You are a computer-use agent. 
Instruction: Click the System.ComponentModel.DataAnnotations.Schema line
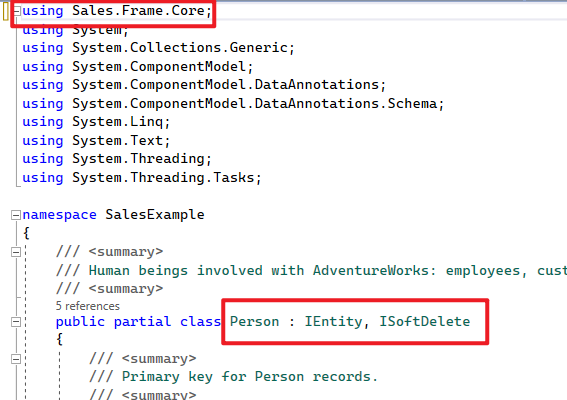click(x=233, y=104)
